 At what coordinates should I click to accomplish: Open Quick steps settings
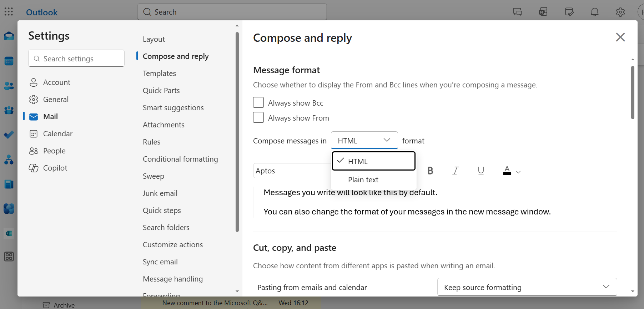click(162, 211)
